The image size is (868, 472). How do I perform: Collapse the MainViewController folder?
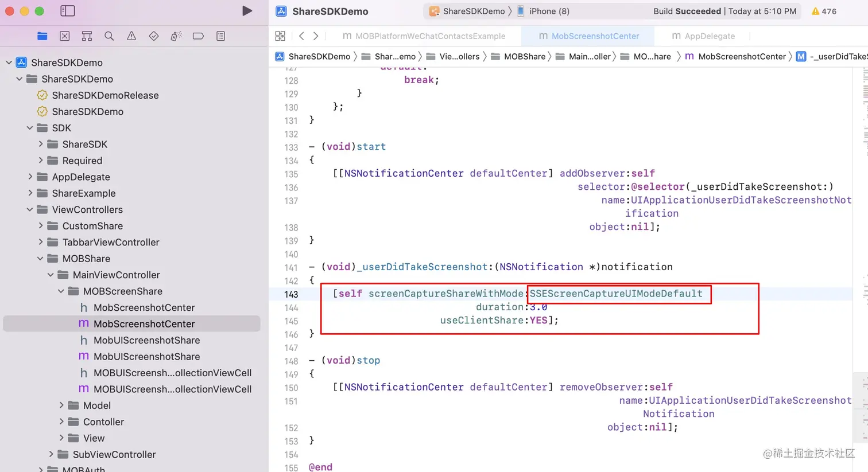(51, 275)
